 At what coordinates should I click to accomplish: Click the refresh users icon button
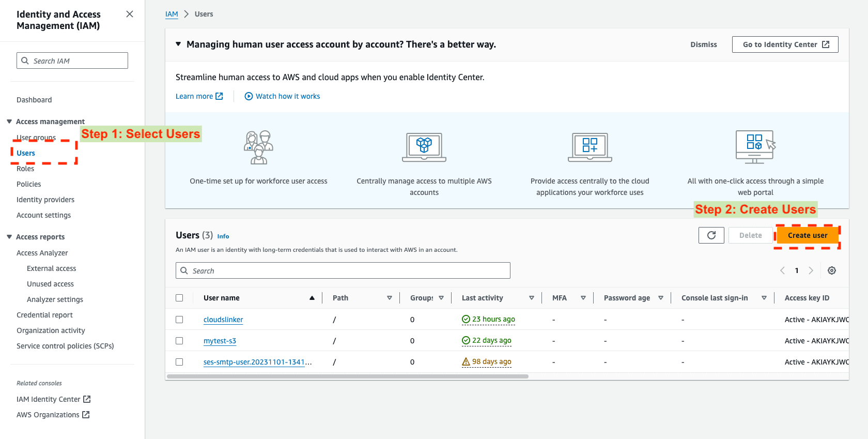(x=711, y=235)
